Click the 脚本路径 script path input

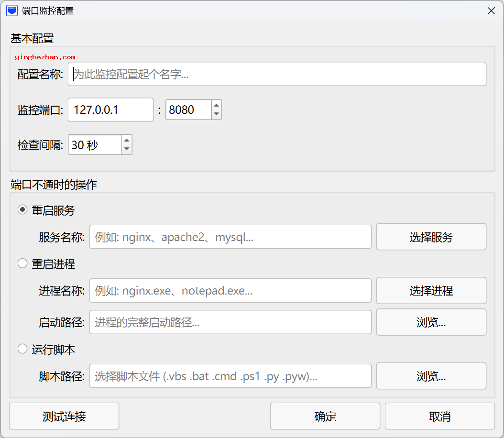pyautogui.click(x=230, y=376)
